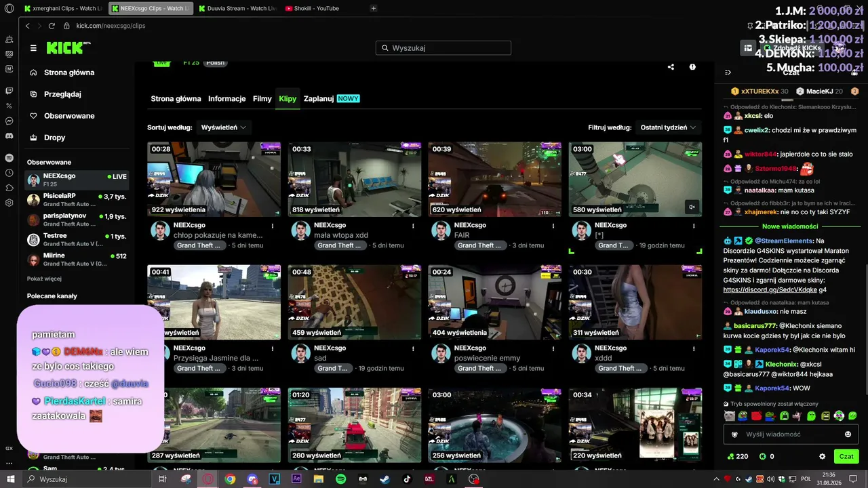Open the emoji picker in chat input
The image size is (868, 488).
(848, 434)
